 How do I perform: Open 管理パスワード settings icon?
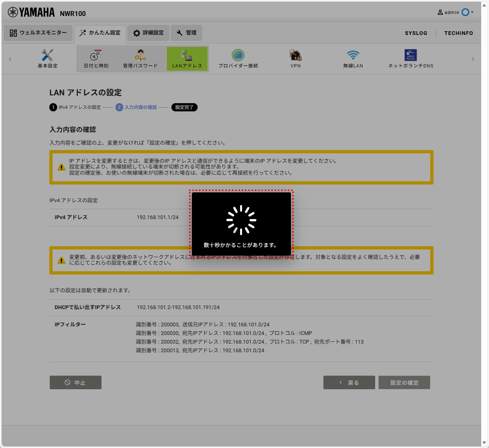click(x=140, y=58)
